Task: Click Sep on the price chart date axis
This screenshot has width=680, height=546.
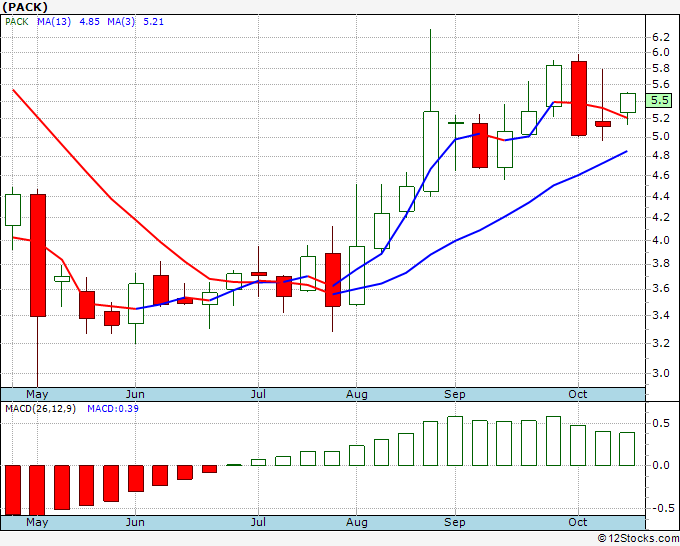Action: [454, 395]
